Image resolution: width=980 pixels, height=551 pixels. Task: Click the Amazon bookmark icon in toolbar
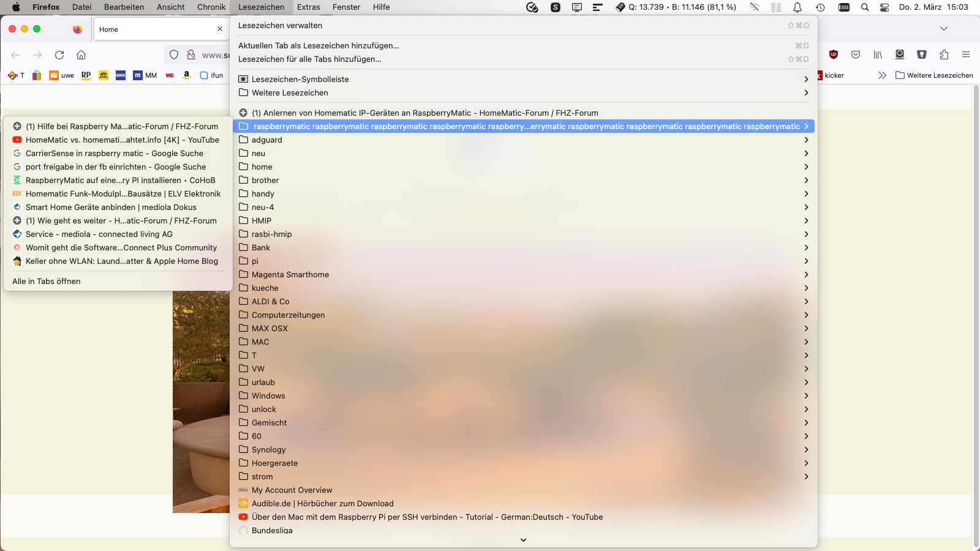tap(187, 75)
